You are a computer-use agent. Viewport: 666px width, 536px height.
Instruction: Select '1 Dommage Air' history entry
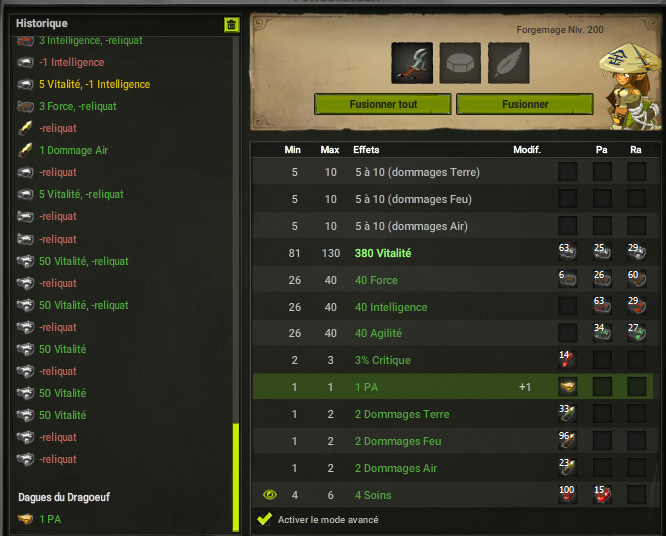[73, 150]
